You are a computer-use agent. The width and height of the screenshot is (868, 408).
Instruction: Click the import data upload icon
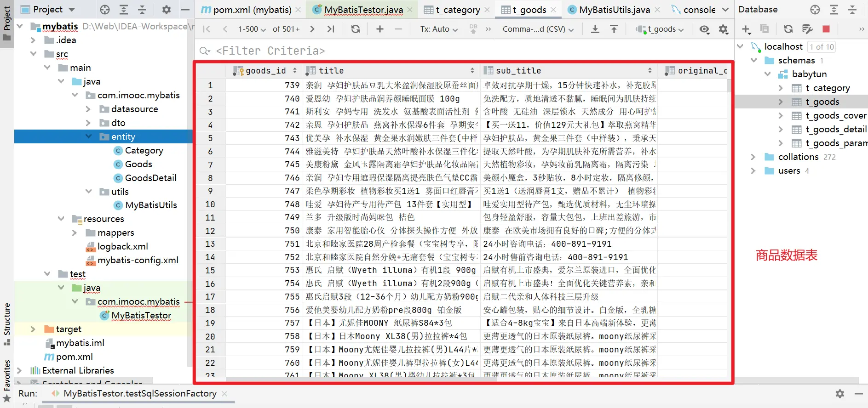(x=614, y=29)
